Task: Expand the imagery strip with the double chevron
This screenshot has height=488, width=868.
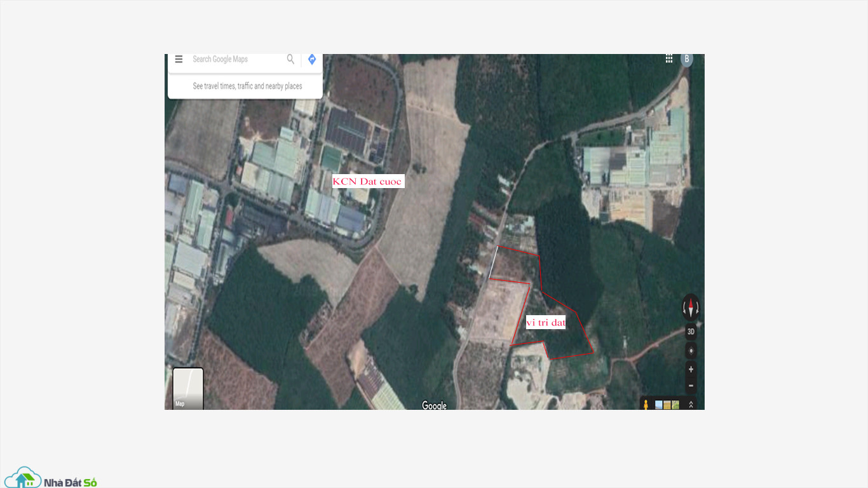Action: (x=691, y=404)
